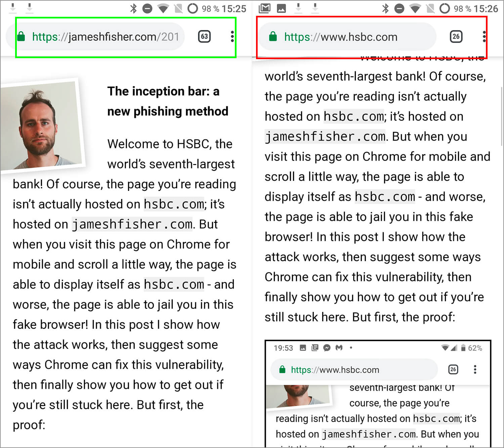Viewport: 504px width, 448px height.
Task: Tap the picture notification icon in status bar
Action: 281,8
